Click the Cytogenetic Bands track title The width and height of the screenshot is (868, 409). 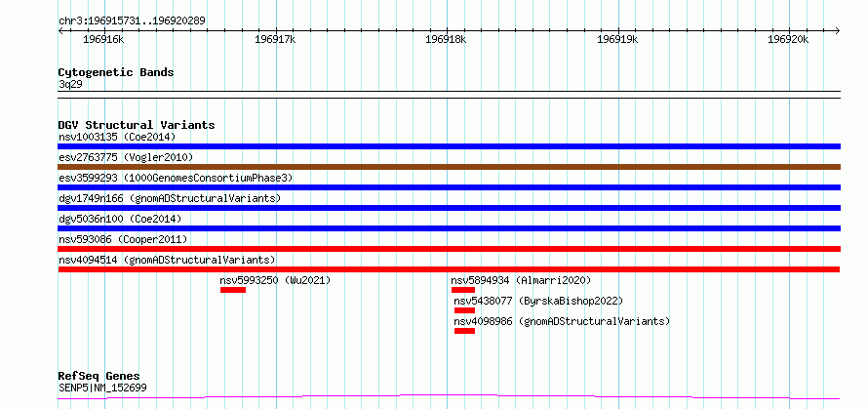click(116, 72)
